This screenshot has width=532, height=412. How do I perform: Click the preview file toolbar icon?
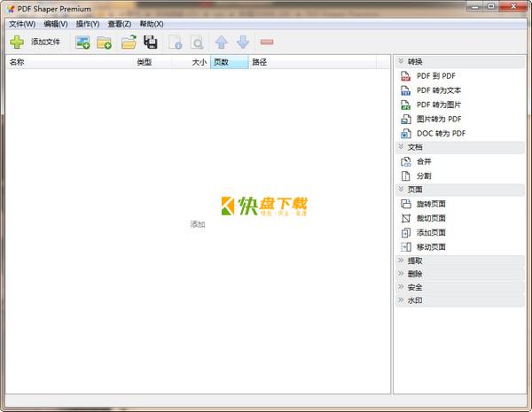coord(197,43)
